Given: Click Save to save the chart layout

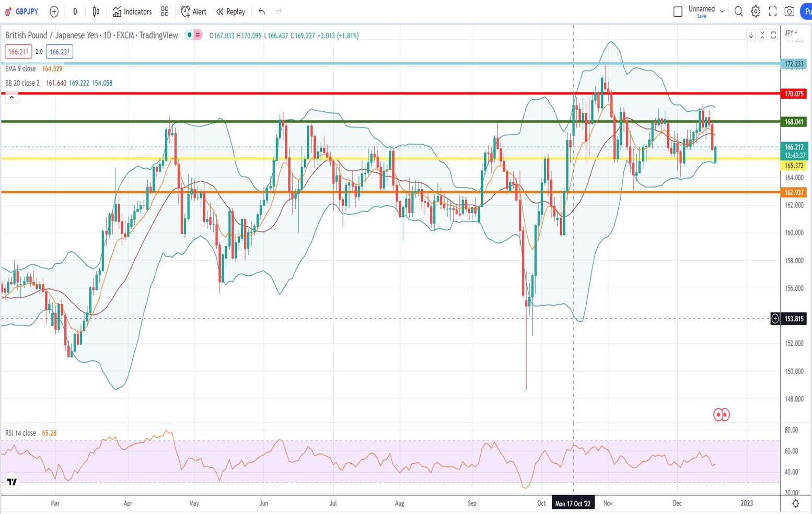Looking at the screenshot, I should point(701,16).
